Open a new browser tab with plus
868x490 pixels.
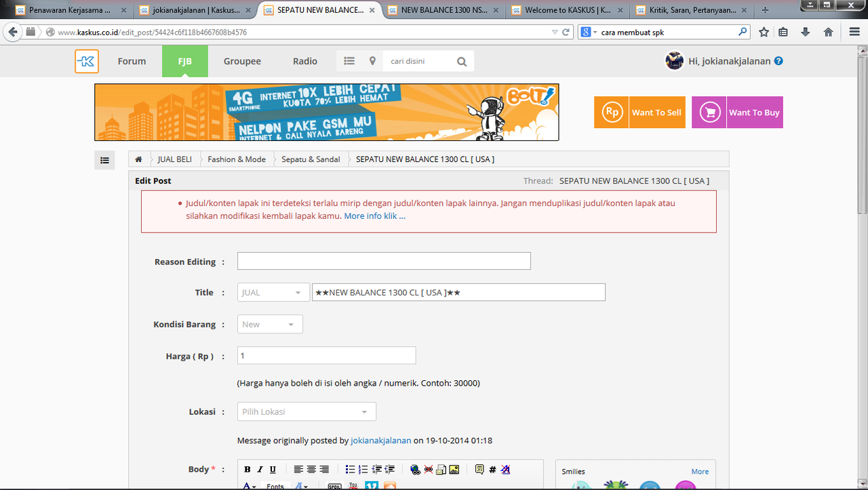point(765,10)
